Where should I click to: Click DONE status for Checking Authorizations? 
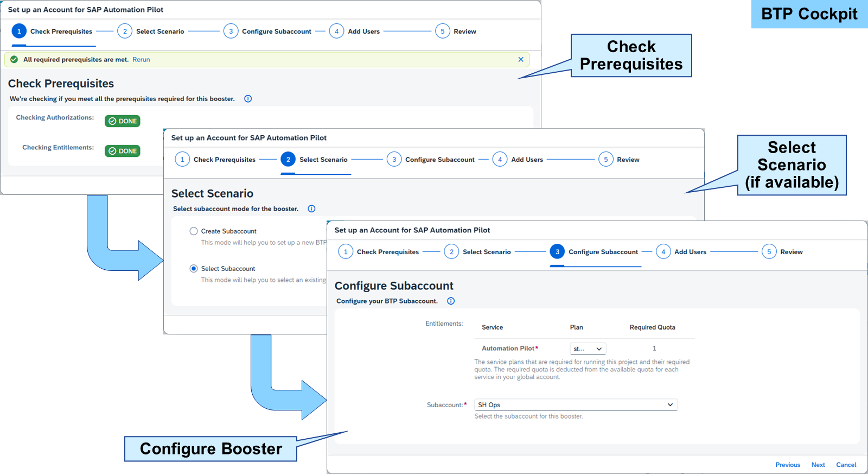point(123,121)
